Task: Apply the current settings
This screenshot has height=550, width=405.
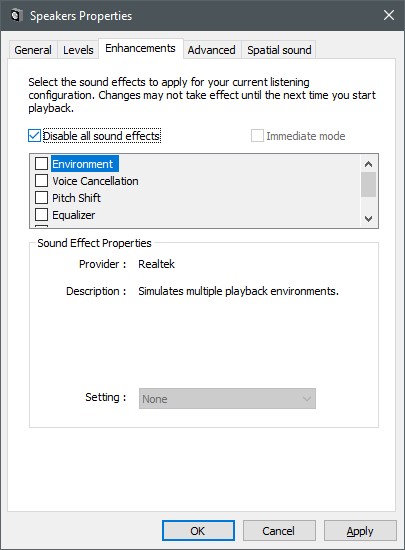Action: (360, 531)
